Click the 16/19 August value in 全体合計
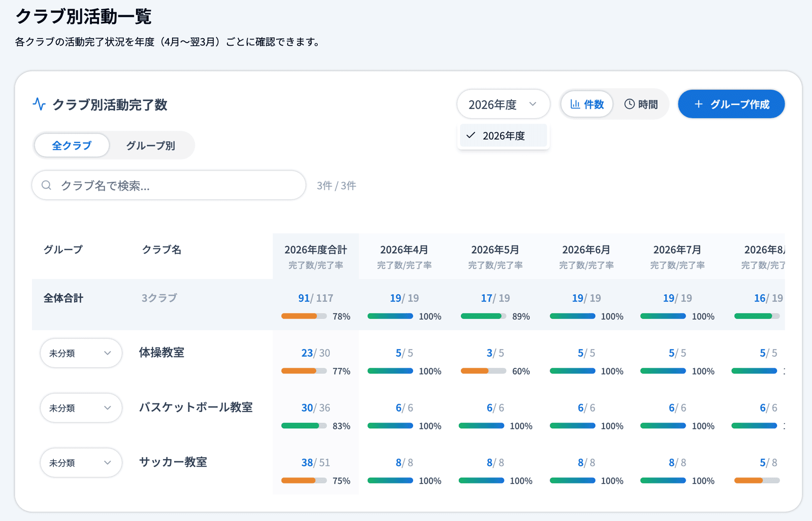Image resolution: width=812 pixels, height=521 pixels. pyautogui.click(x=768, y=298)
